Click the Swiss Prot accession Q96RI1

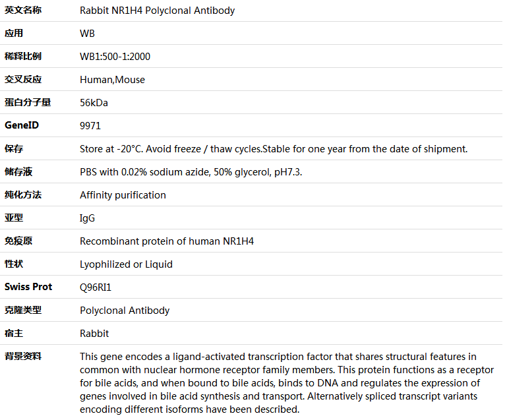pos(96,287)
